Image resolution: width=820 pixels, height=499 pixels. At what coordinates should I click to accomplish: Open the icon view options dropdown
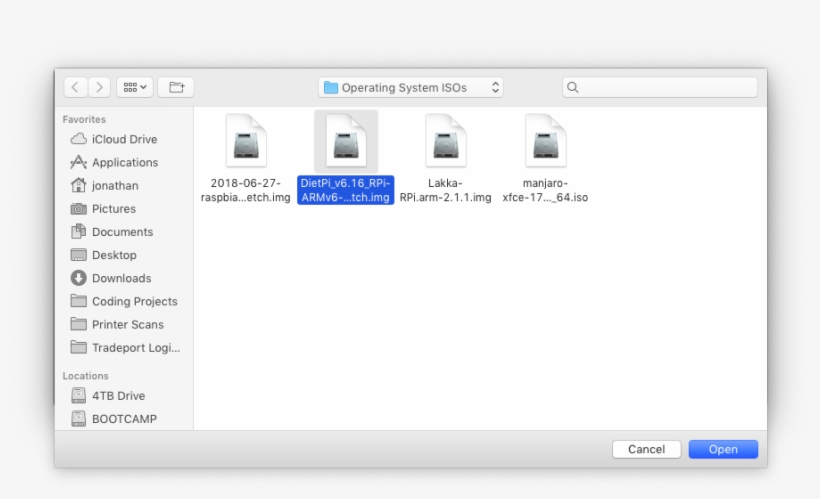(x=134, y=87)
